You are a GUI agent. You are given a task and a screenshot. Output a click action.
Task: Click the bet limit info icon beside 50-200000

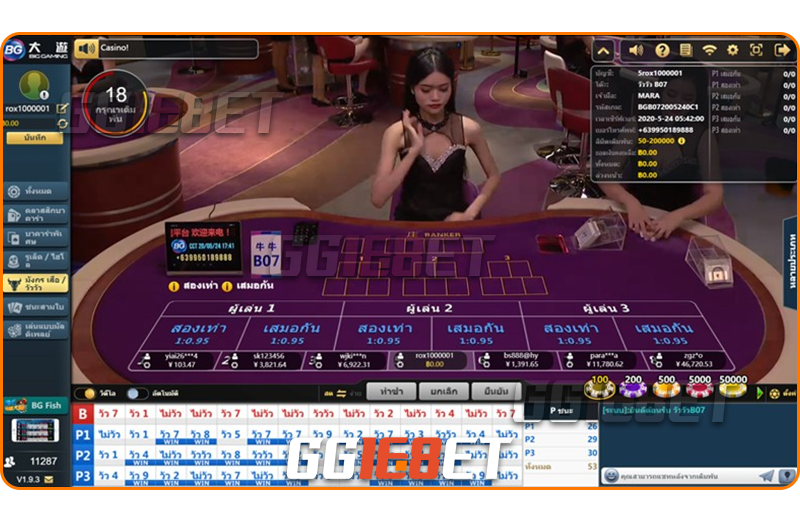pyautogui.click(x=681, y=141)
